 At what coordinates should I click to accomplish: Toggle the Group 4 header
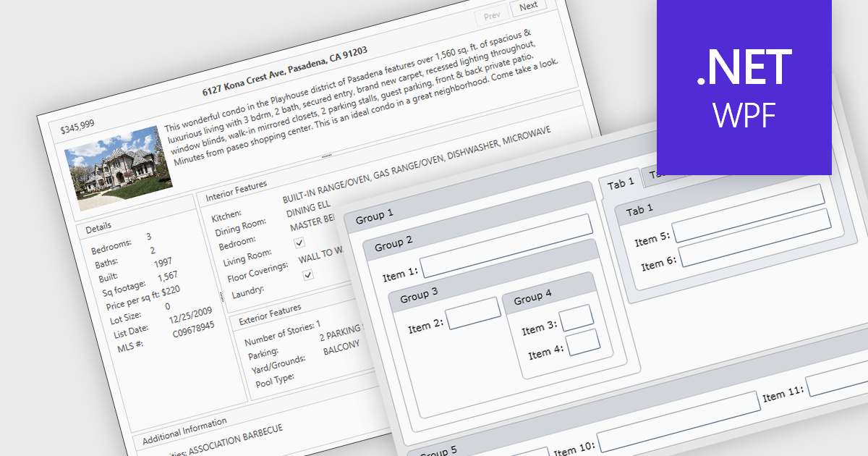point(548,297)
